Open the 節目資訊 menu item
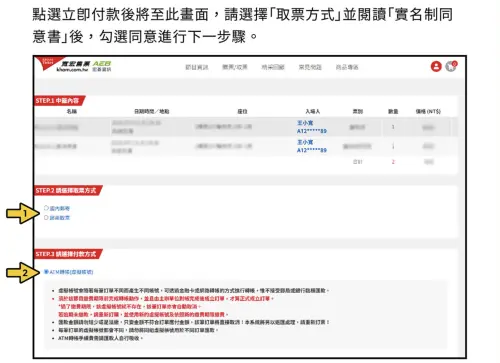Image resolution: width=500 pixels, height=363 pixels. 197,67
